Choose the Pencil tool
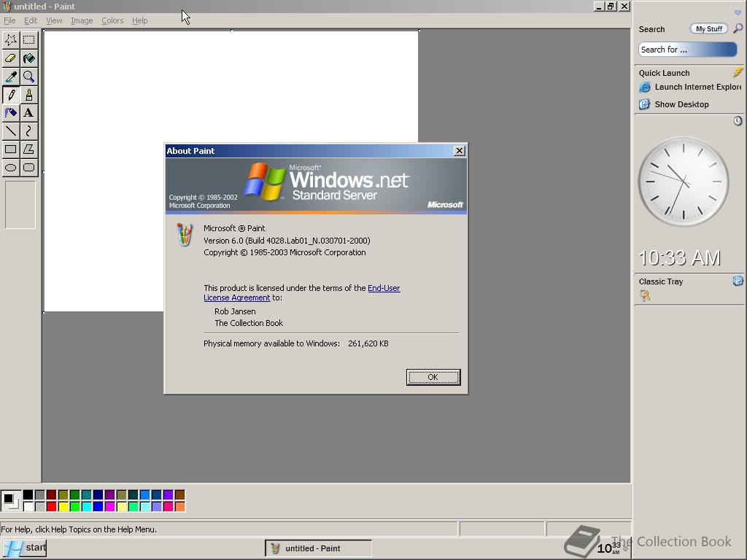Viewport: 747px width, 560px height. (11, 95)
